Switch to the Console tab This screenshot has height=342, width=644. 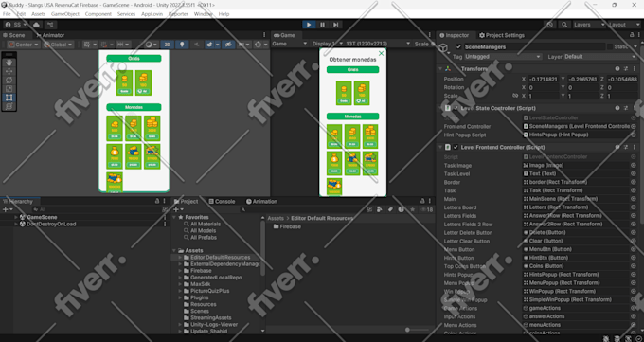coord(222,202)
